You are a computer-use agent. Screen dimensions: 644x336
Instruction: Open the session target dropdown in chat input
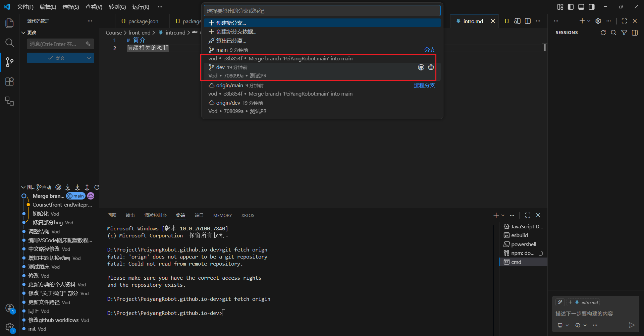click(x=563, y=325)
